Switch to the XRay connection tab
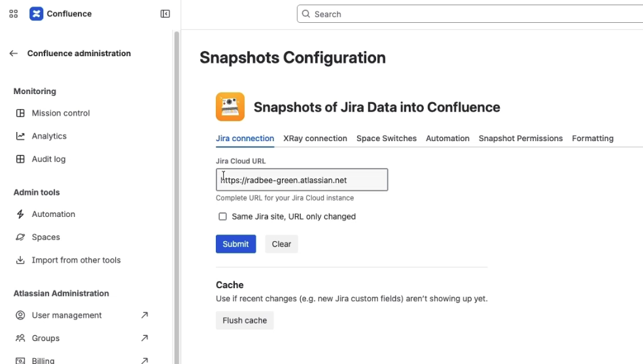 point(315,139)
